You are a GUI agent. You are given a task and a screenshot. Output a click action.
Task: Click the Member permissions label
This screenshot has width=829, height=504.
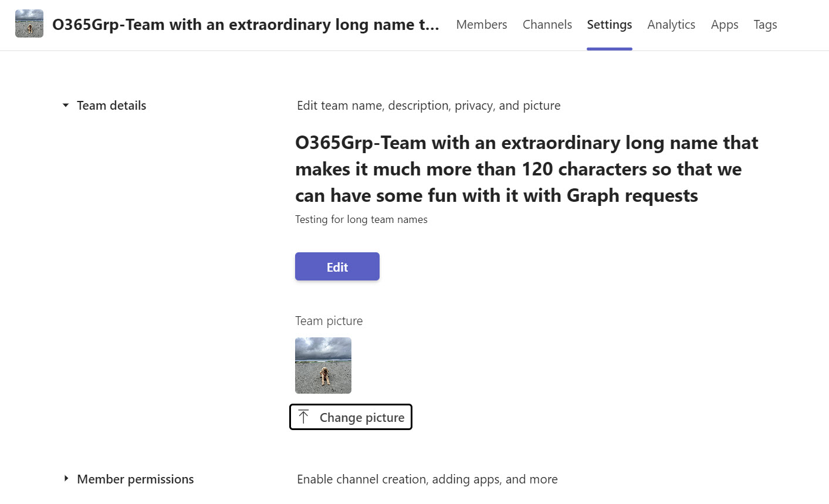[136, 479]
